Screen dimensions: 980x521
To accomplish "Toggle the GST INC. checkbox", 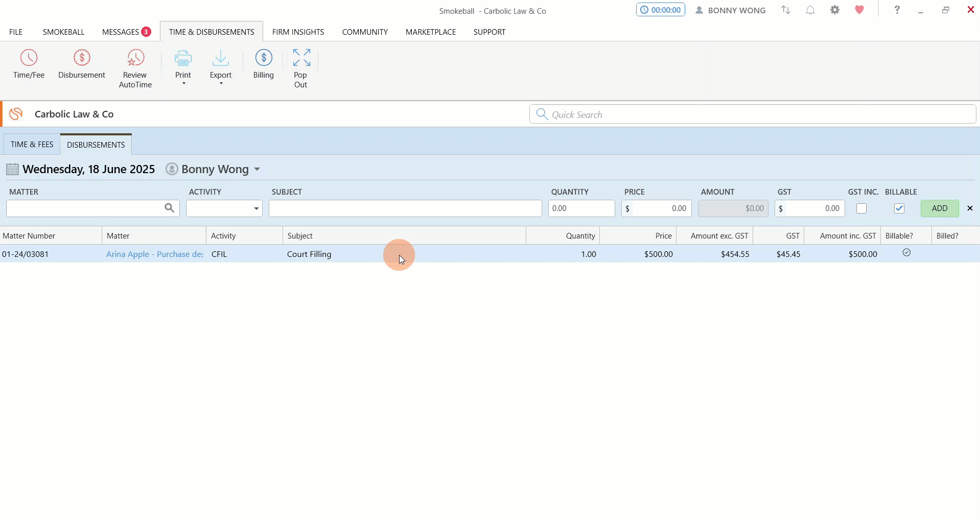I will [x=861, y=208].
